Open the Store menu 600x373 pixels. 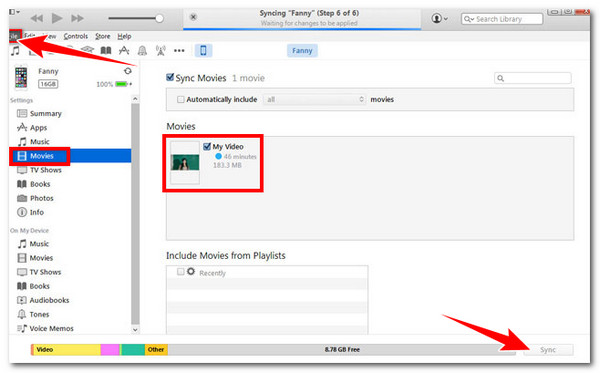point(103,36)
